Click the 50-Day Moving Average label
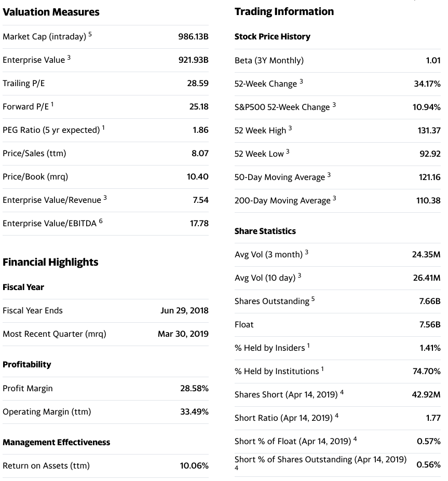Screen dimensions: 448x481 pos(279,177)
